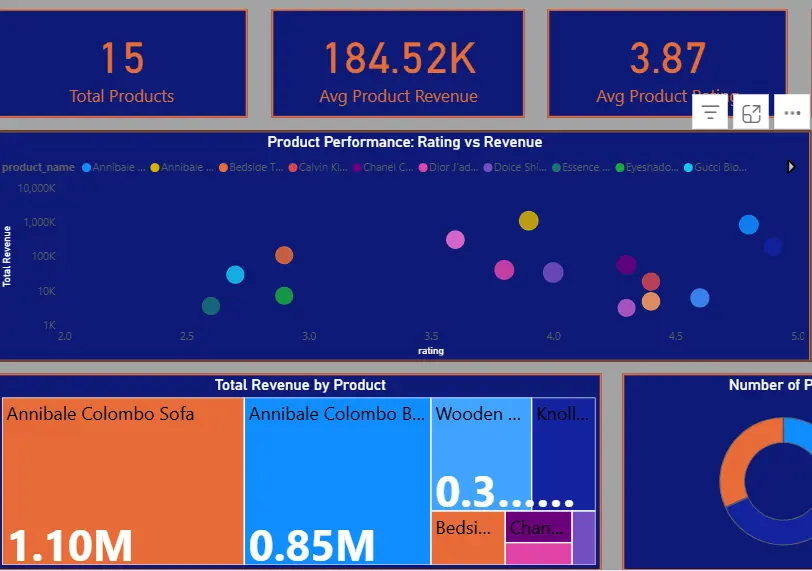
Task: Click the teal scatter point near rating 2.6
Action: pyautogui.click(x=211, y=306)
